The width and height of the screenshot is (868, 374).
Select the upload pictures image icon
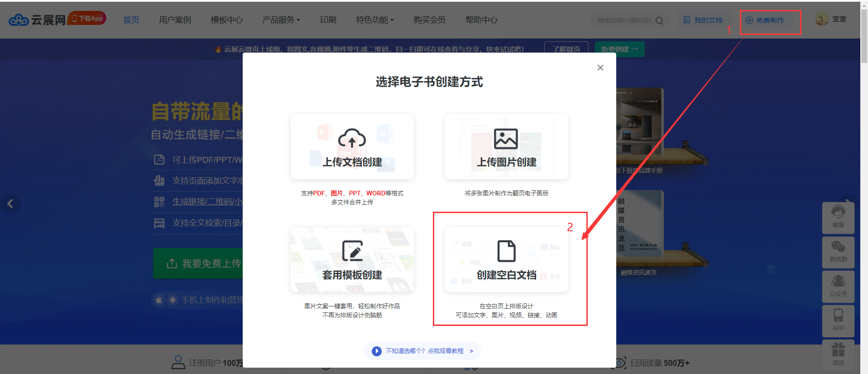click(506, 139)
